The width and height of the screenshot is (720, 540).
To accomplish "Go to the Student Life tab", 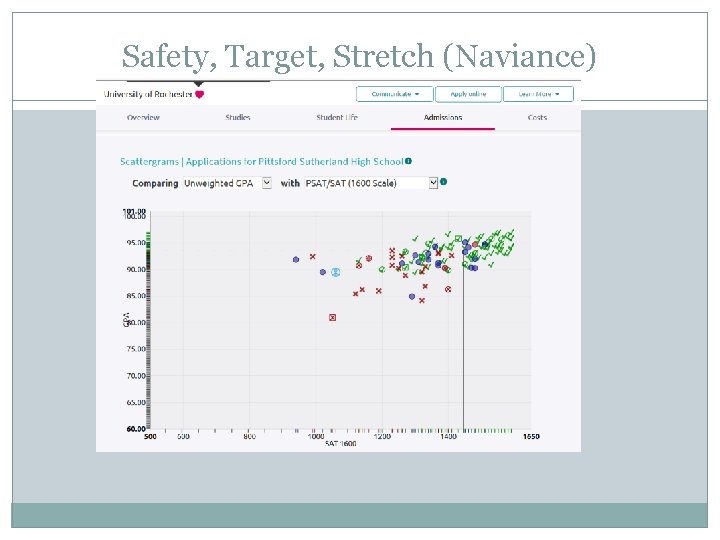I will [x=337, y=118].
